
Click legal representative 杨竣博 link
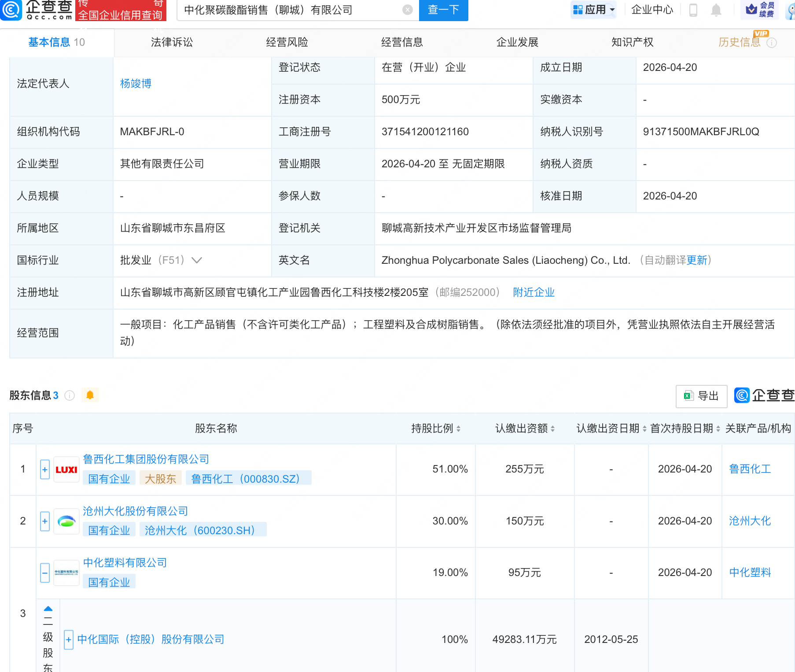click(x=135, y=83)
